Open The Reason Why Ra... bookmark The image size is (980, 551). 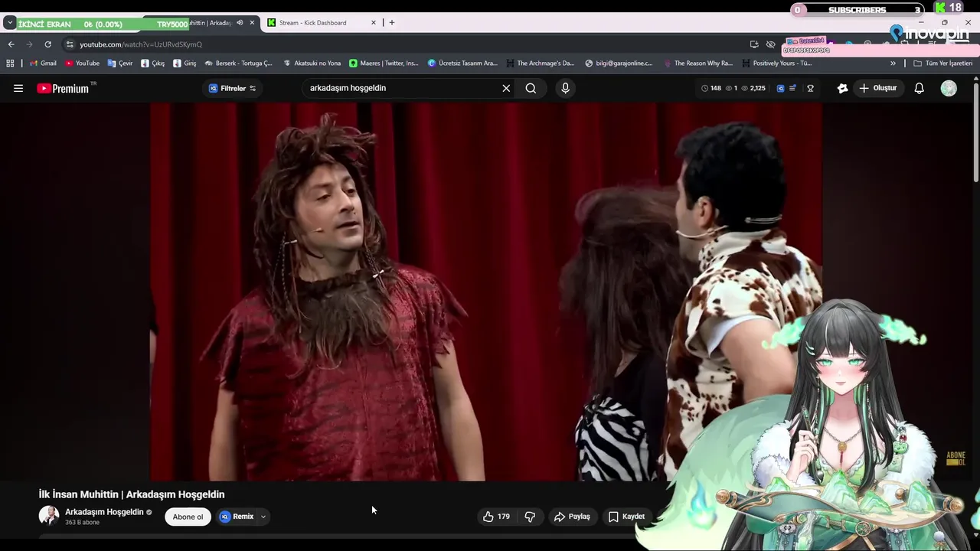tap(698, 64)
